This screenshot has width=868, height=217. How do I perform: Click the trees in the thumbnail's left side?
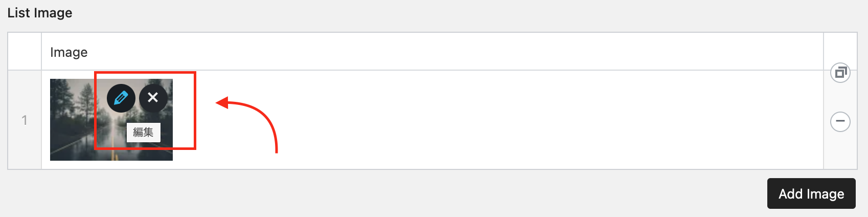pyautogui.click(x=64, y=102)
